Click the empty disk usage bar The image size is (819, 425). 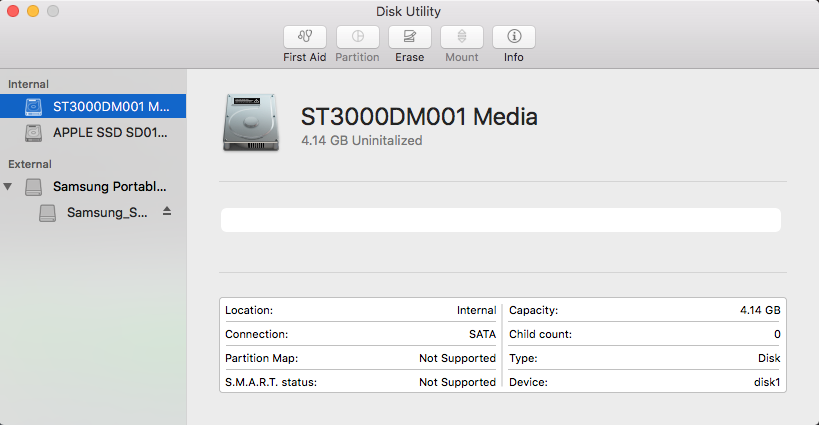[500, 220]
